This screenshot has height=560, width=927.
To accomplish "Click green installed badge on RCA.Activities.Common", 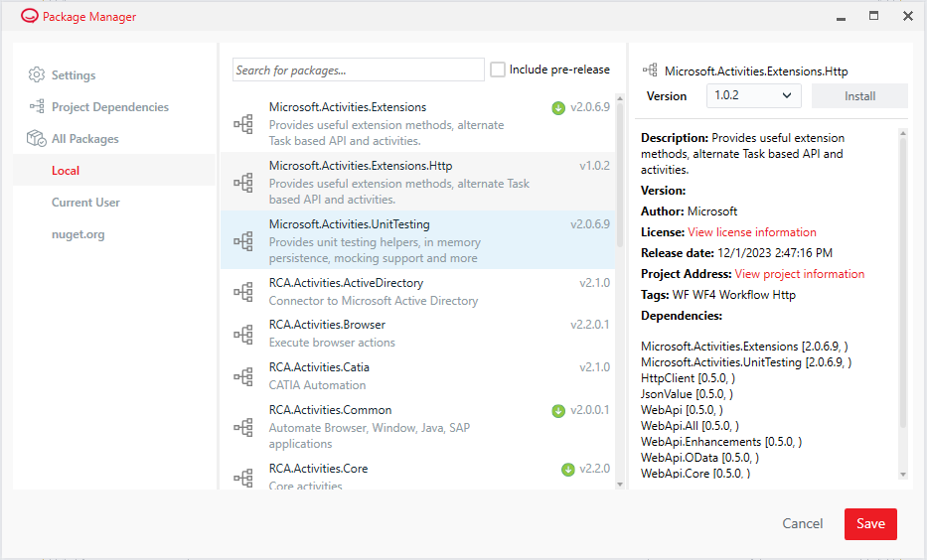I will point(558,410).
